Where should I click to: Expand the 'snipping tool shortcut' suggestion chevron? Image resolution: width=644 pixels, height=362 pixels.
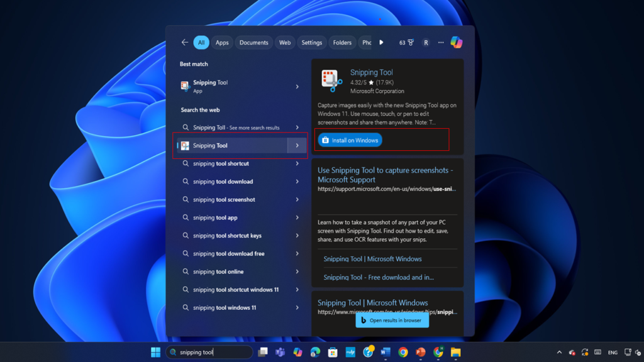[297, 164]
